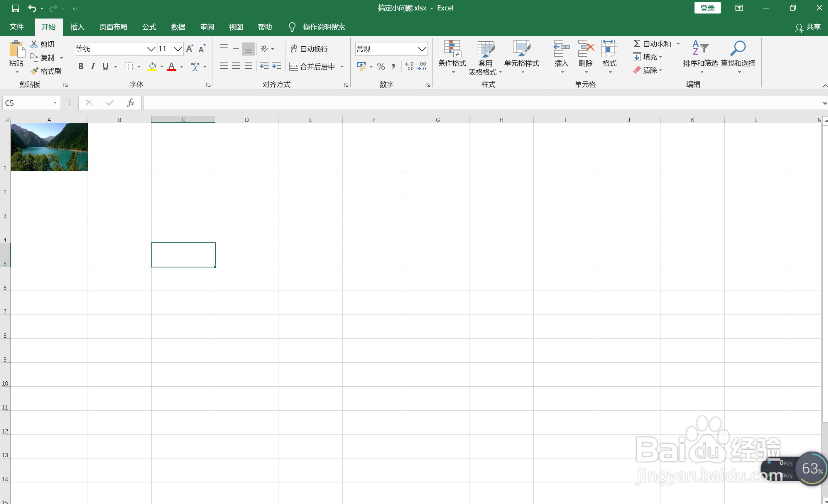Expand the Name Box dropdown arrow
The image size is (828, 504).
point(56,103)
